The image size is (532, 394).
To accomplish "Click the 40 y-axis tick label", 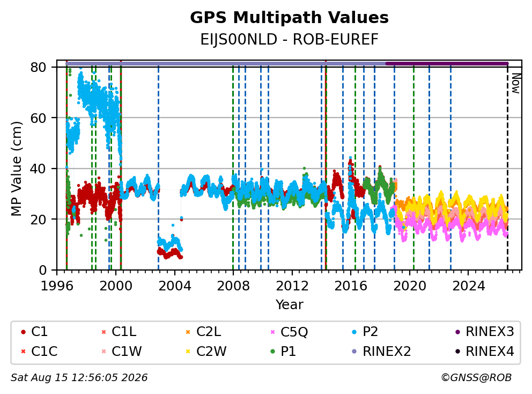I will click(38, 169).
